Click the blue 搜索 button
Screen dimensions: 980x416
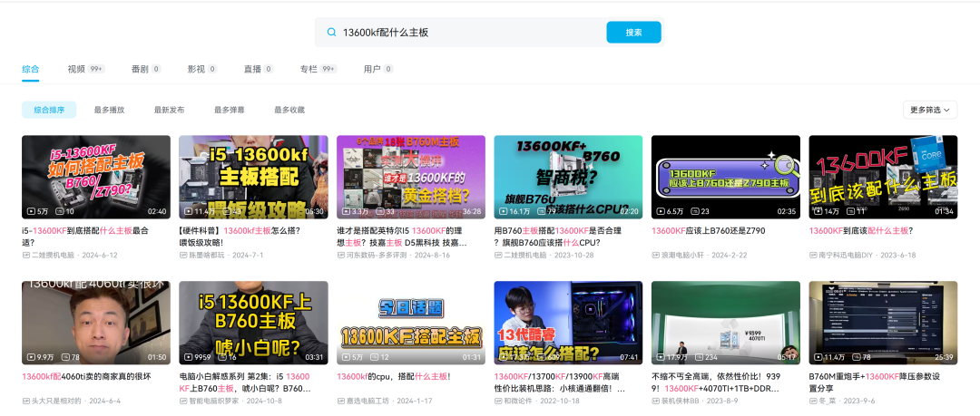click(x=633, y=33)
